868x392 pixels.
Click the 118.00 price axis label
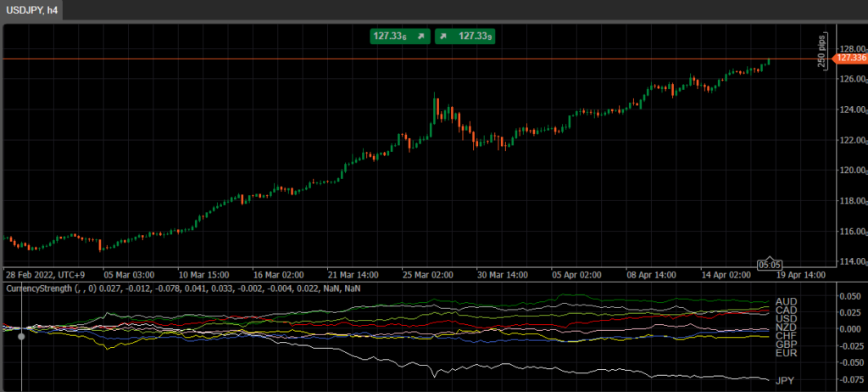tap(852, 201)
